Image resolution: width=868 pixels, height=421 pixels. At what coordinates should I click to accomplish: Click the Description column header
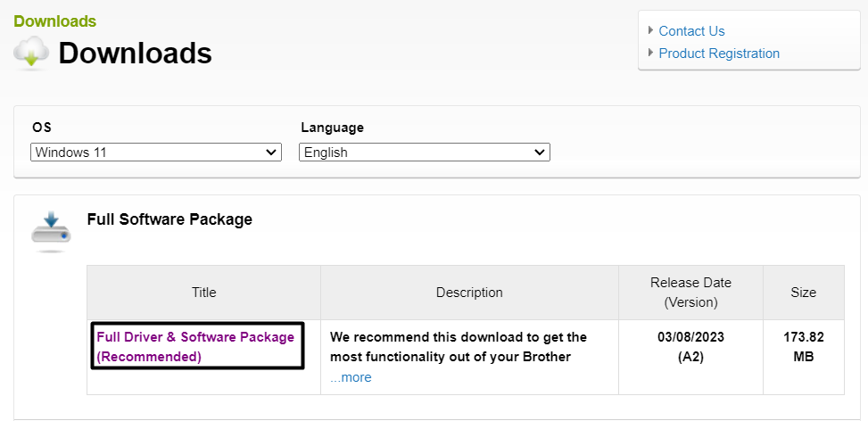[469, 293]
